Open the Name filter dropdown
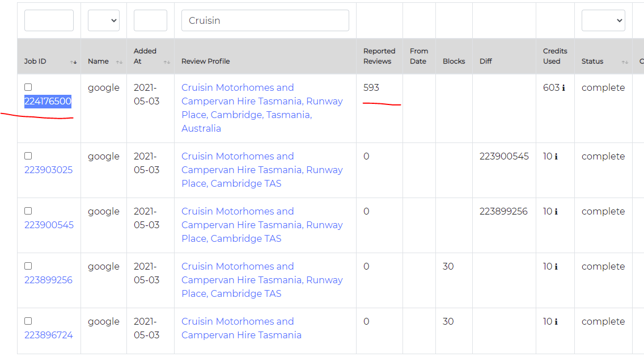 tap(104, 20)
